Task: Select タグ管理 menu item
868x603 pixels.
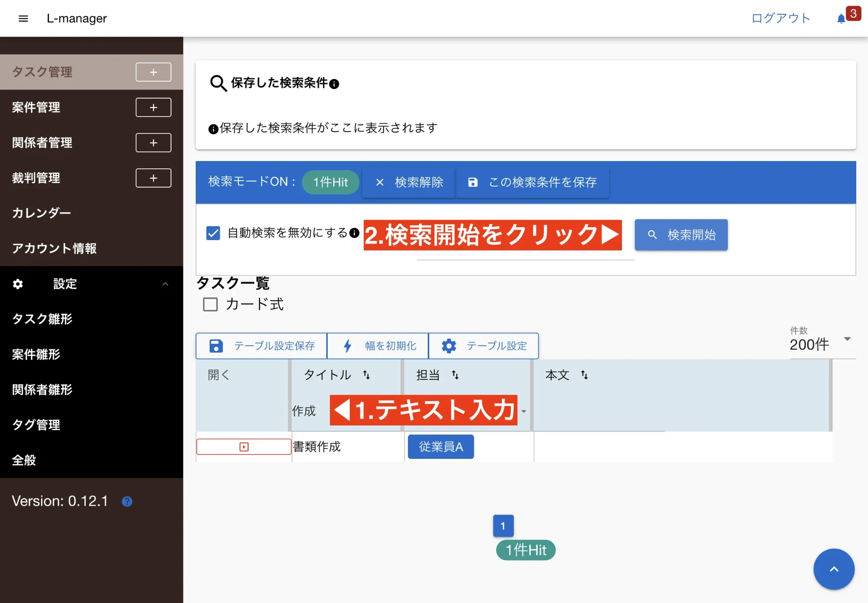Action: click(36, 425)
